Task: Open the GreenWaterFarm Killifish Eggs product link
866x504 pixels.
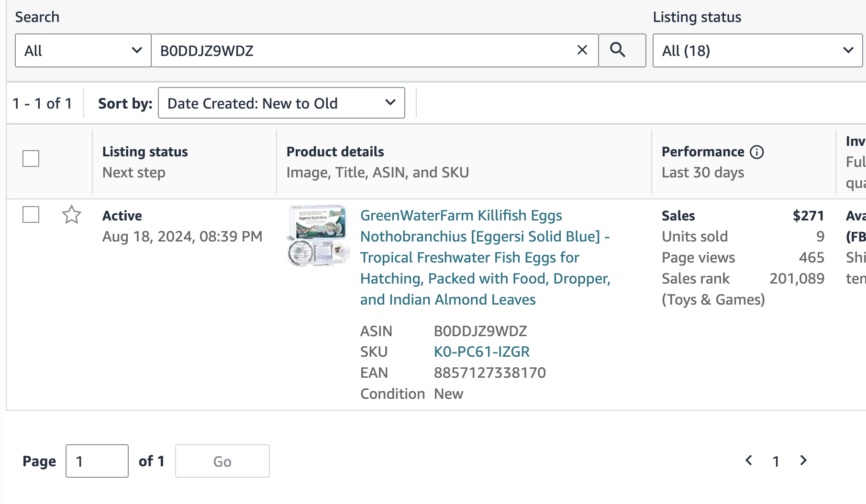Action: pos(485,257)
